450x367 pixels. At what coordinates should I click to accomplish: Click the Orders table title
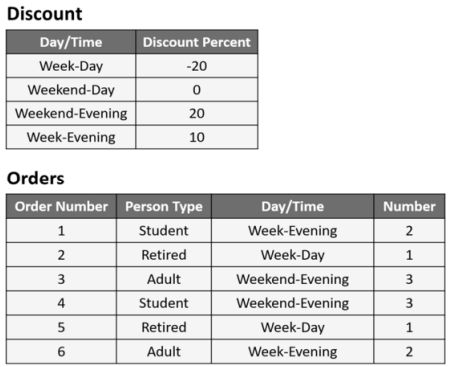36,178
